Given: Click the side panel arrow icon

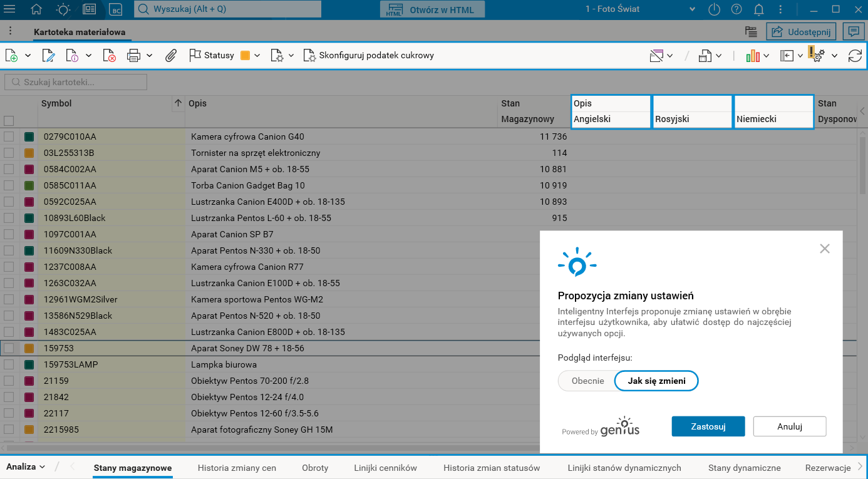Looking at the screenshot, I should (x=787, y=56).
